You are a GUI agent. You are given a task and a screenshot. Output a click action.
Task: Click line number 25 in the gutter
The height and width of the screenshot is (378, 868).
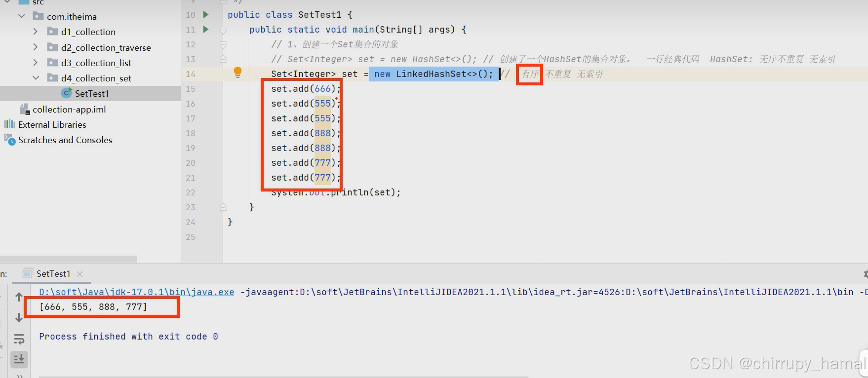pos(191,237)
